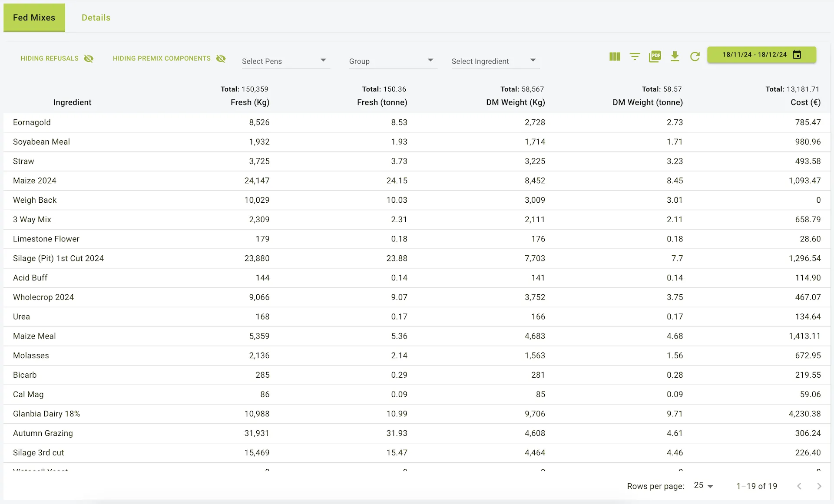Image resolution: width=834 pixels, height=504 pixels.
Task: Export table as PDF
Action: [x=655, y=56]
